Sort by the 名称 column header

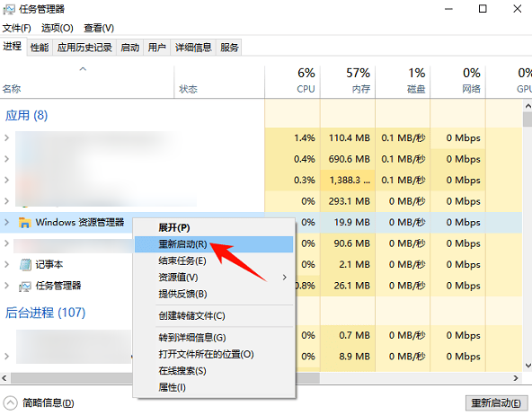click(x=87, y=82)
